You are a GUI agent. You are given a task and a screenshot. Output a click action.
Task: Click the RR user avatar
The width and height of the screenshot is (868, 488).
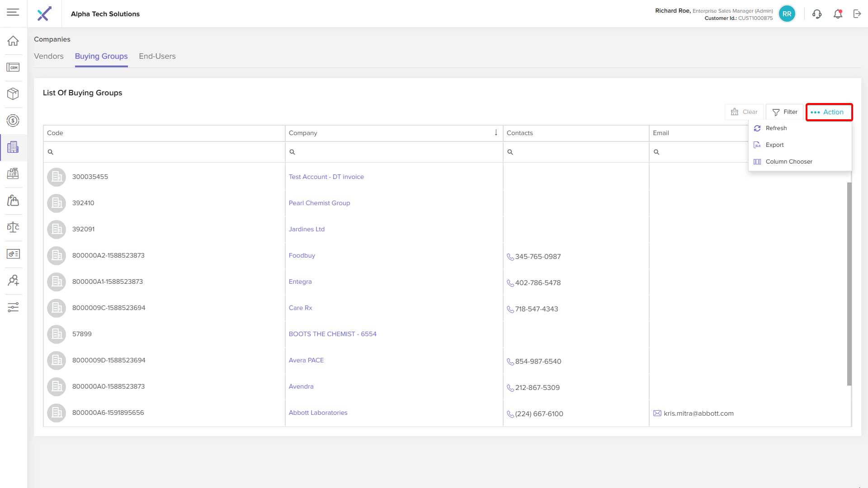(x=787, y=14)
